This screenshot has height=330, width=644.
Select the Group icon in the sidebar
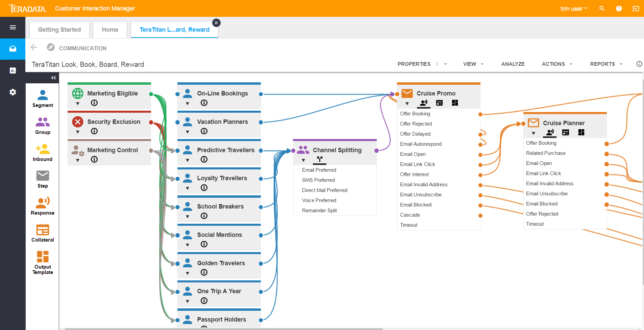coord(42,122)
